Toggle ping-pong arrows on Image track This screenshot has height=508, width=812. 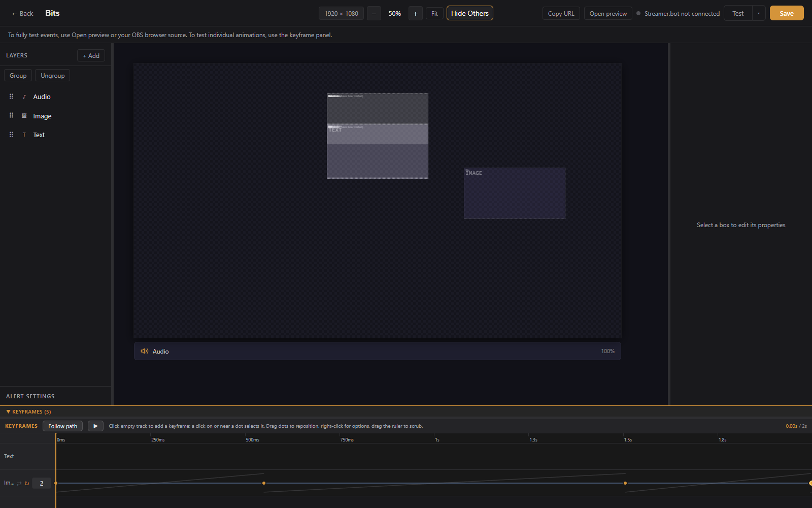click(19, 484)
